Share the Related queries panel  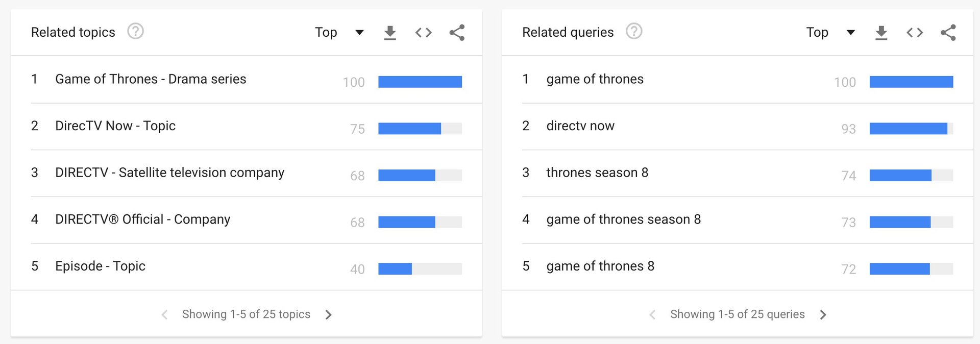pyautogui.click(x=948, y=33)
